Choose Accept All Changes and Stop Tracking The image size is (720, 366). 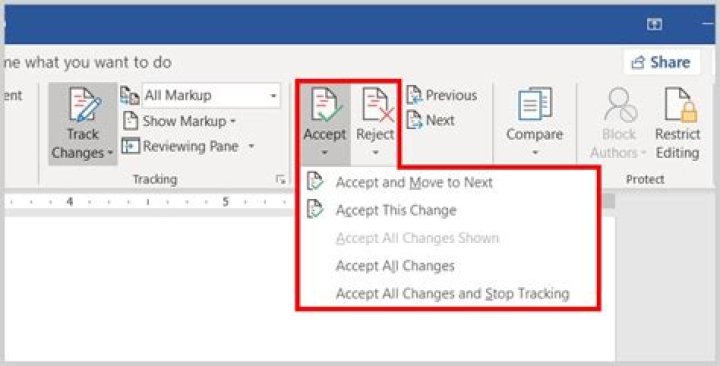[453, 293]
